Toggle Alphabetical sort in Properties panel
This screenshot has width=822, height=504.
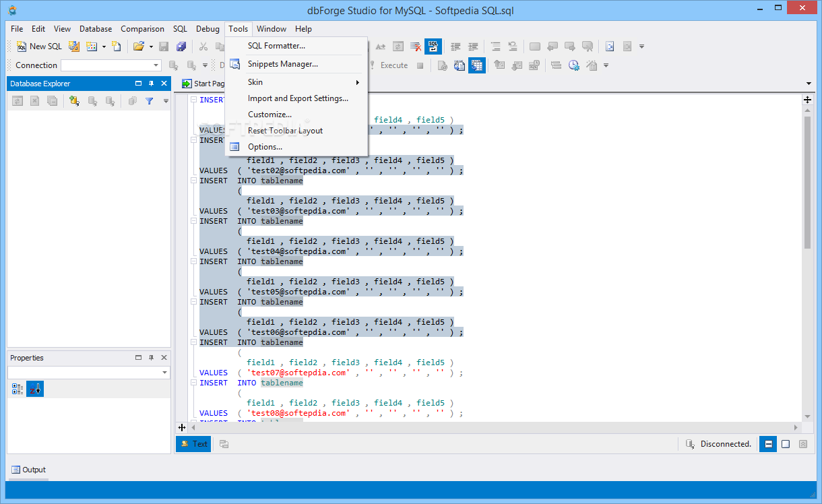coord(35,389)
